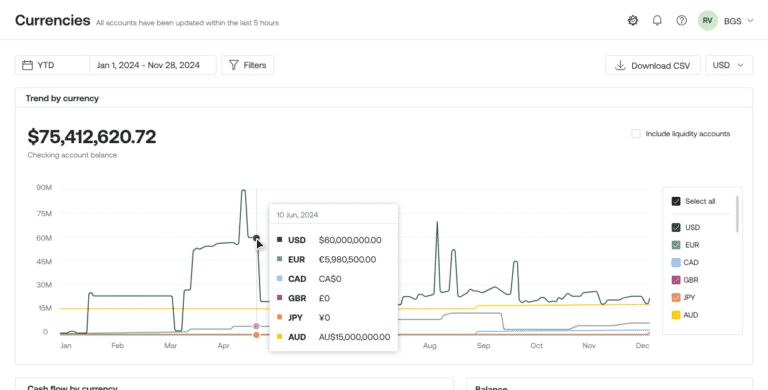This screenshot has height=390, width=768.
Task: Open the notifications bell
Action: tap(657, 21)
